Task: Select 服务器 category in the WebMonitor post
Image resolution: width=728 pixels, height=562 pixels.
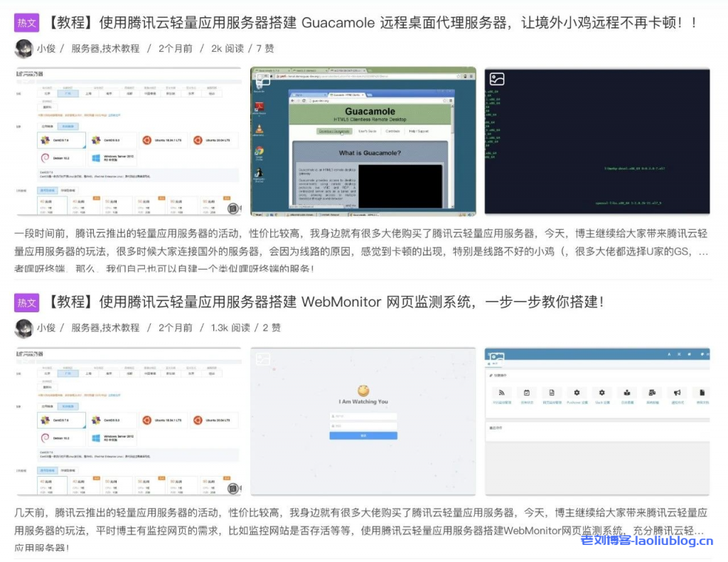Action: (85, 328)
